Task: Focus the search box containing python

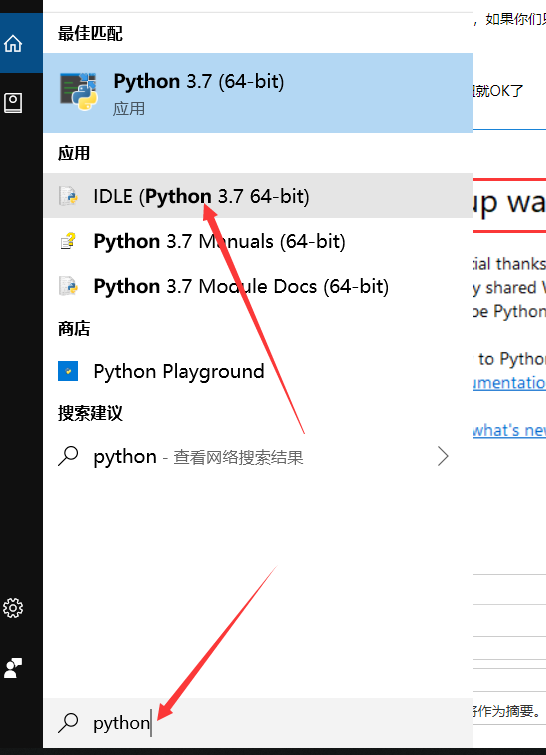Action: click(258, 723)
